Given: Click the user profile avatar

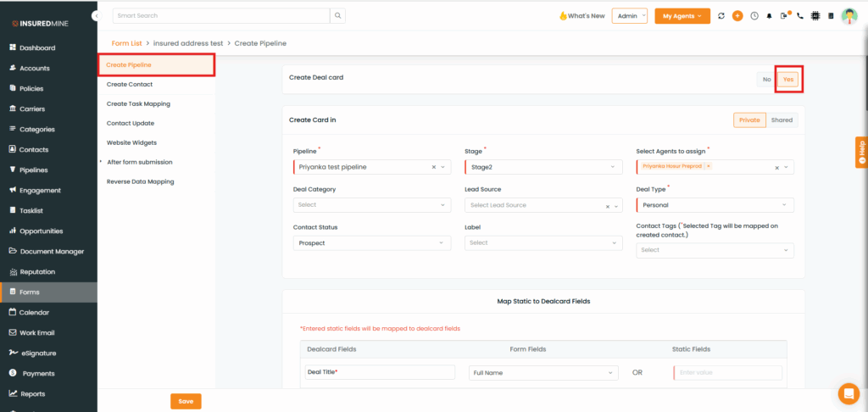Looking at the screenshot, I should click(x=849, y=16).
